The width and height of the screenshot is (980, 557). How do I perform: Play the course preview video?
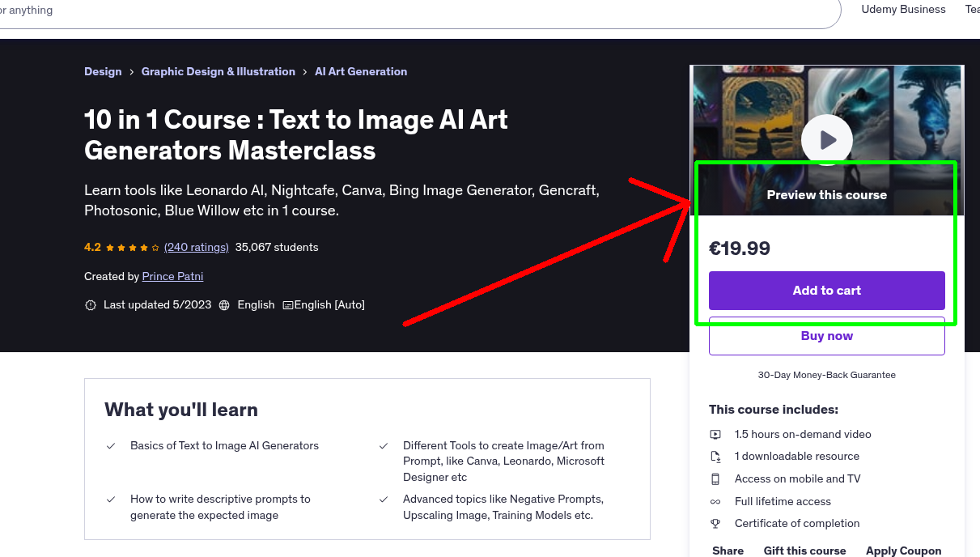(x=826, y=139)
